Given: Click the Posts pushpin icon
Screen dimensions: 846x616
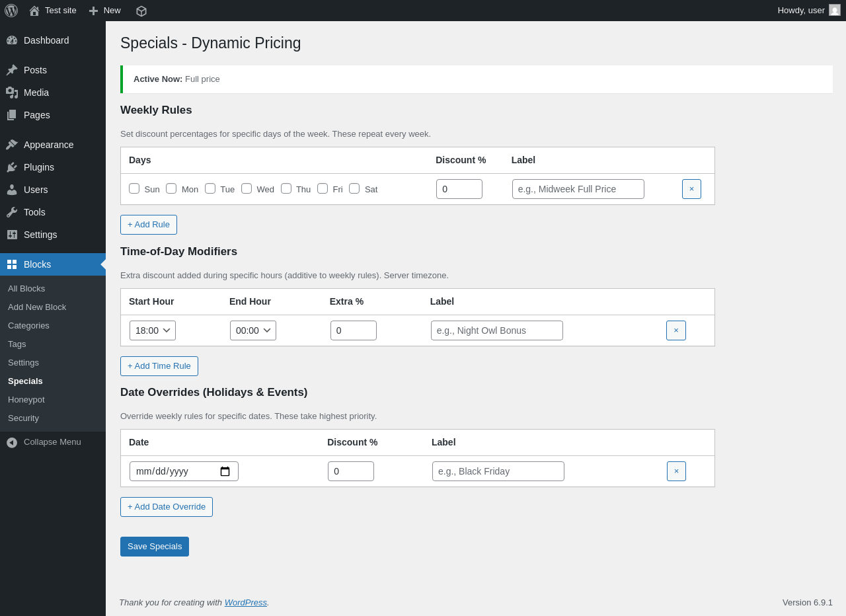Looking at the screenshot, I should 12,70.
